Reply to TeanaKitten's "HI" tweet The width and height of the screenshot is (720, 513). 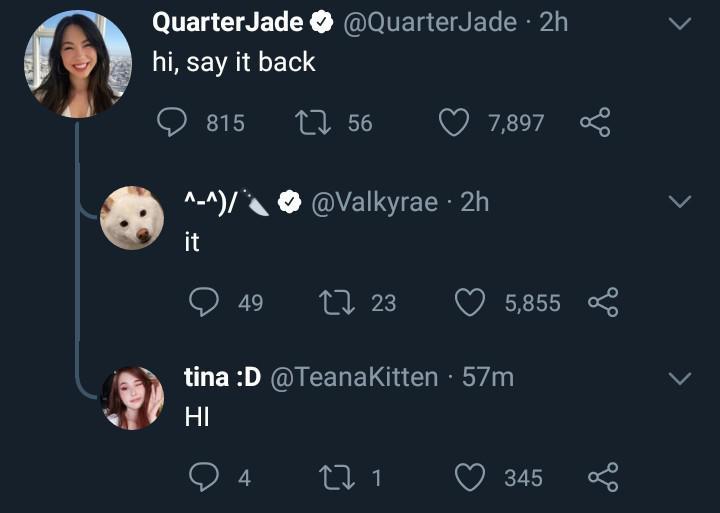pyautogui.click(x=204, y=477)
